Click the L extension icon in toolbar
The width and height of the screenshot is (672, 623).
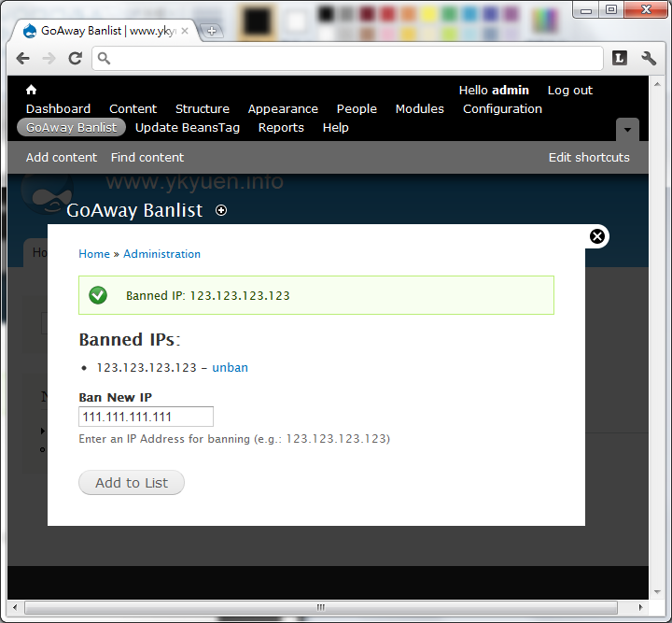coord(620,58)
